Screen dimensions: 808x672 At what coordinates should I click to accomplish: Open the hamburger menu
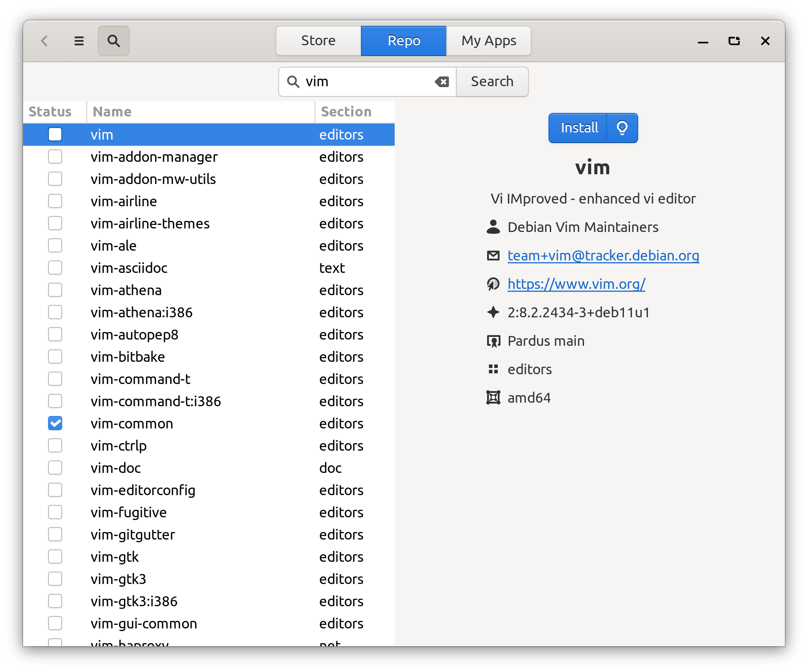[79, 41]
